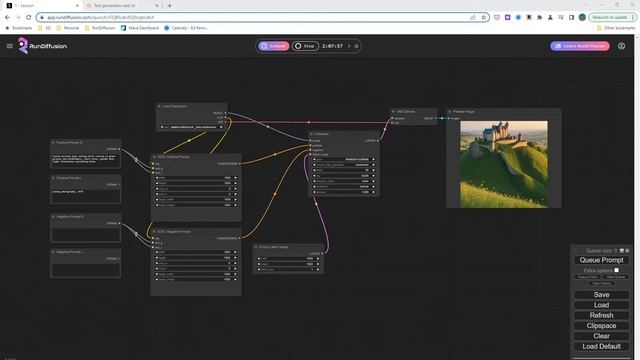The width and height of the screenshot is (640, 360).
Task: Bookmark this page with the star icon
Action: [484, 17]
